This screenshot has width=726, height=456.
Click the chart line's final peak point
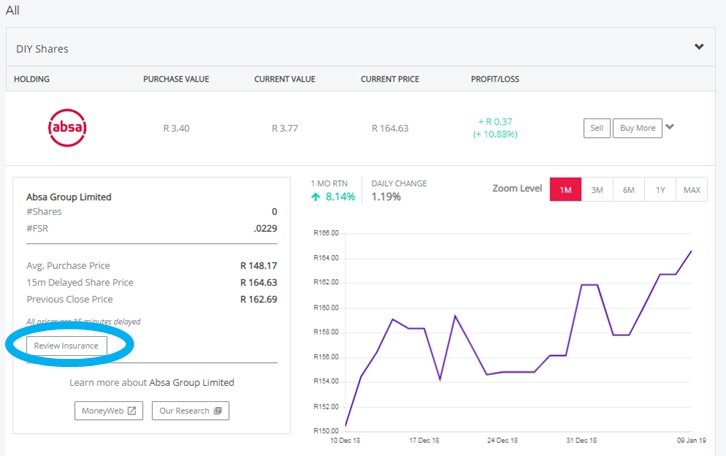pyautogui.click(x=691, y=251)
